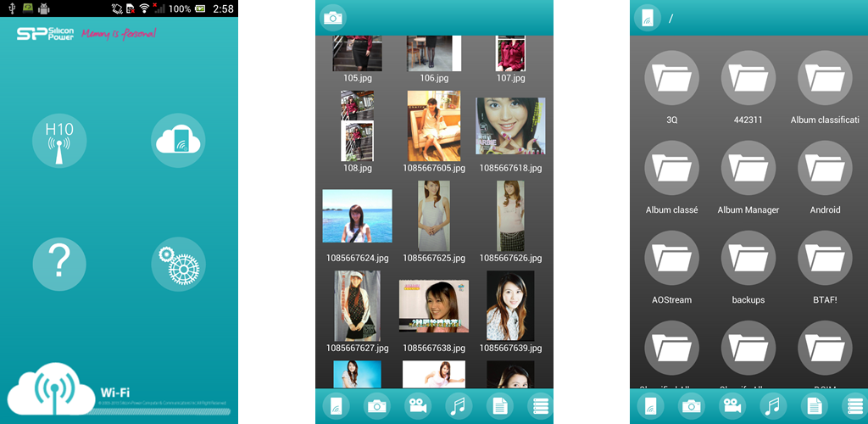Screen dimensions: 868x424
Task: Open photo 1085667624.jpg
Action: tap(357, 216)
